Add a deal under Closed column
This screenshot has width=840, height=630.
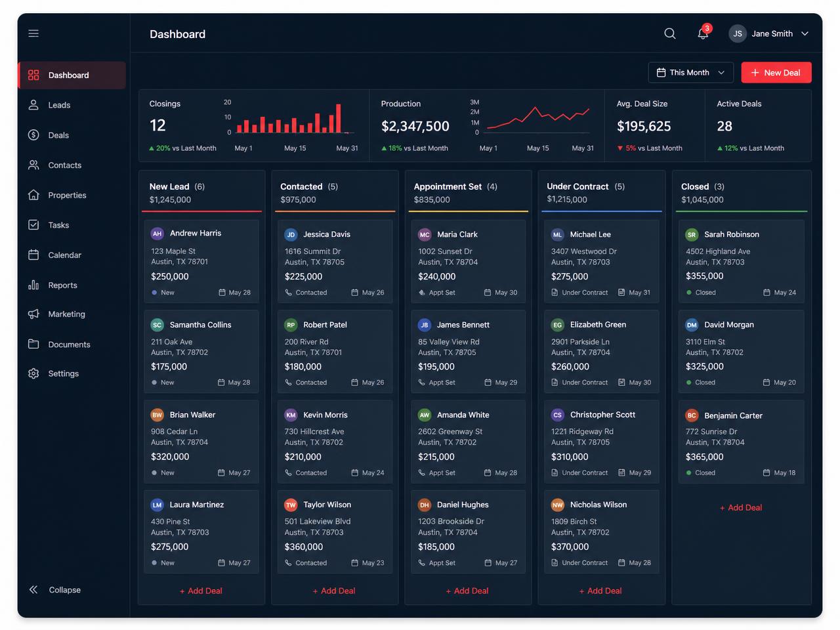(741, 507)
